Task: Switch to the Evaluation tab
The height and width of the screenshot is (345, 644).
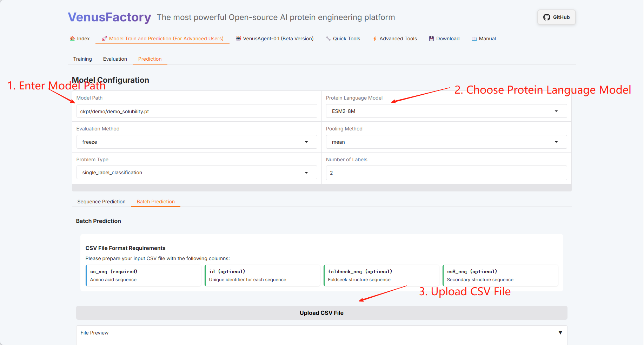Action: 115,59
